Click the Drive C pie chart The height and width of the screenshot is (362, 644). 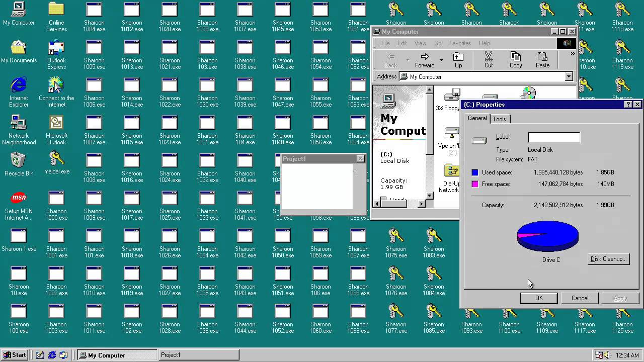pyautogui.click(x=548, y=236)
